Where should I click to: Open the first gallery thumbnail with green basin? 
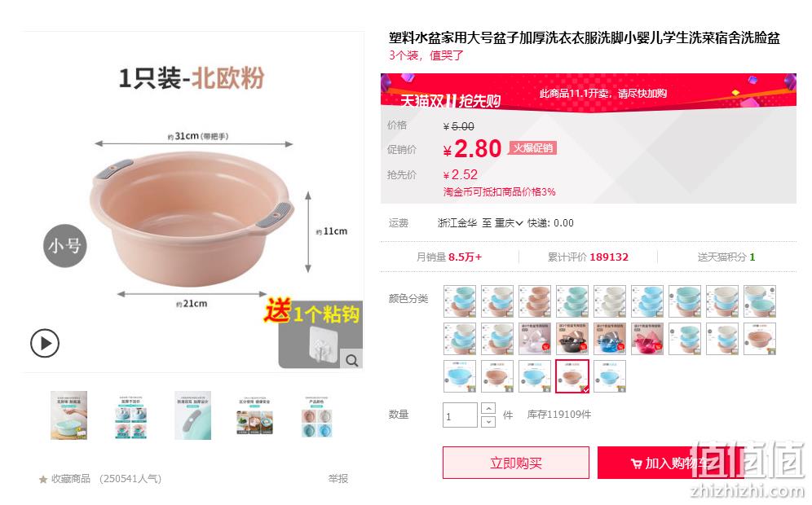(68, 415)
